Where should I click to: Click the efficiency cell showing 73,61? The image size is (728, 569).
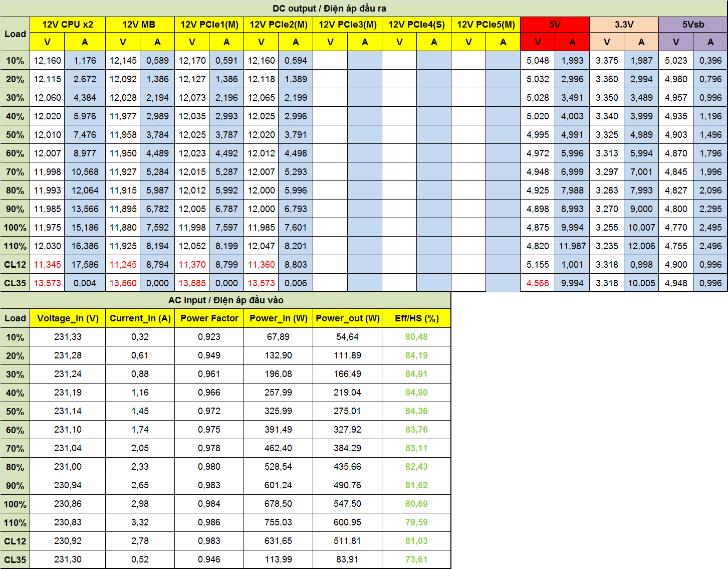pos(416,559)
